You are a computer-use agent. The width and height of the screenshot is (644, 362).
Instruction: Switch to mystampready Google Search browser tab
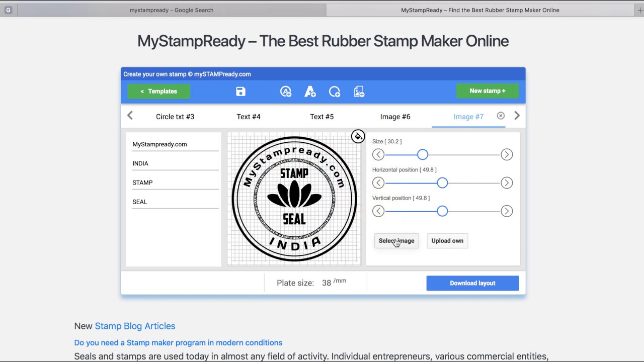point(172,10)
